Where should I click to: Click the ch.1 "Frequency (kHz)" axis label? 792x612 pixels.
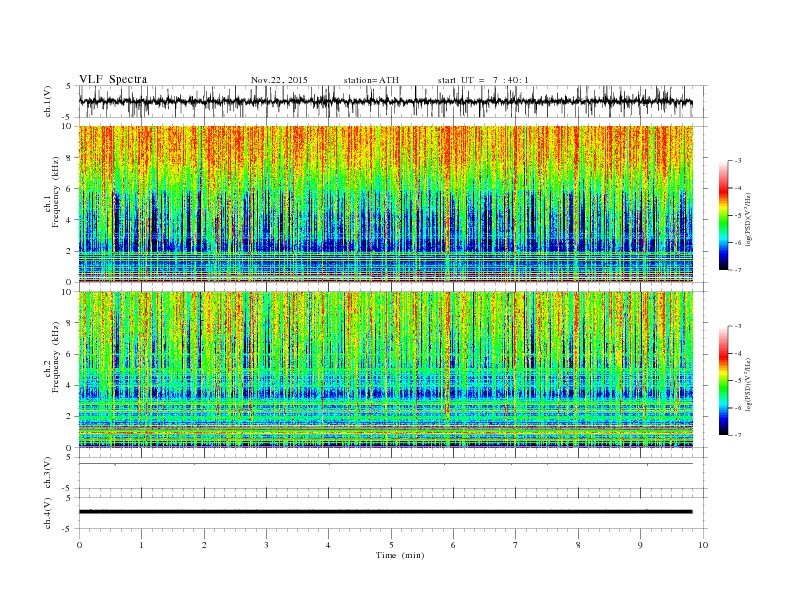click(x=55, y=192)
